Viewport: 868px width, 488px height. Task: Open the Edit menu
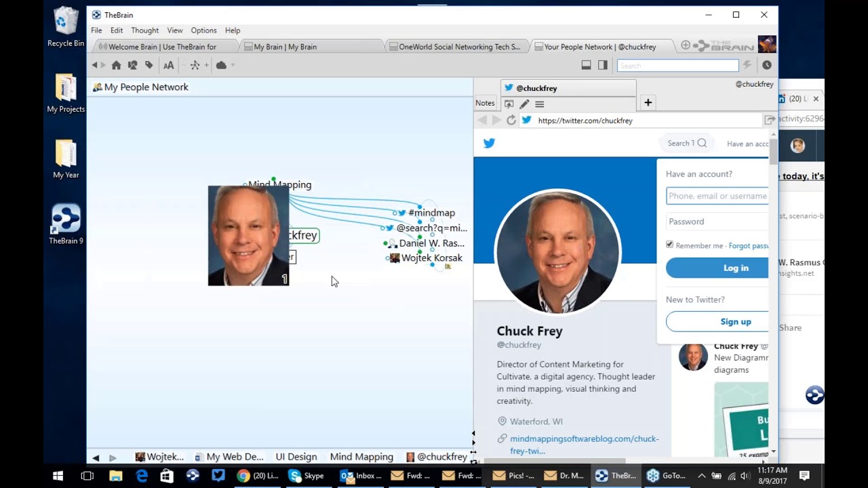pyautogui.click(x=117, y=30)
